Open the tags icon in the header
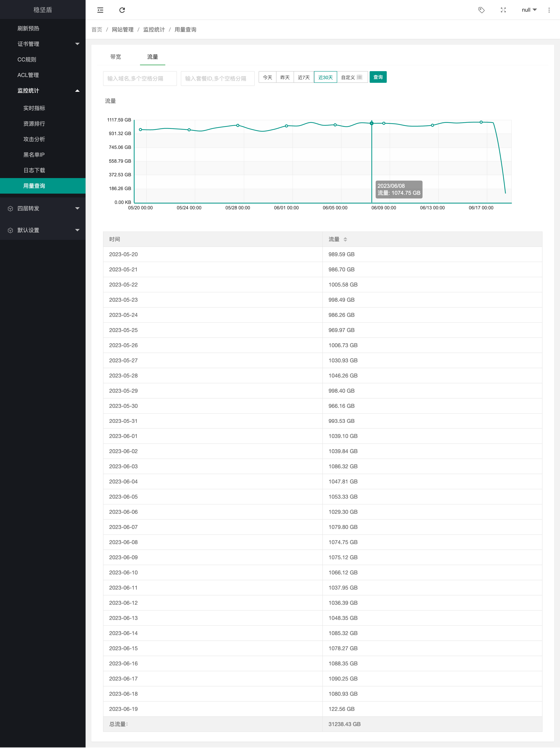This screenshot has height=748, width=560. [482, 10]
